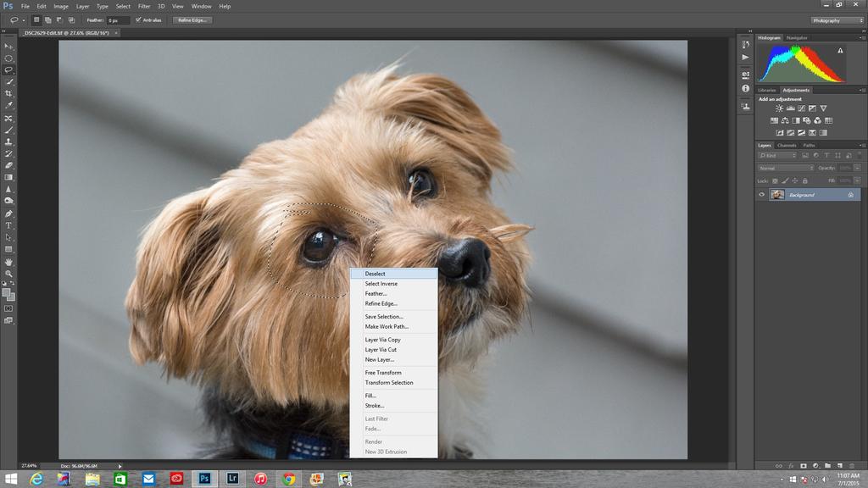This screenshot has width=868, height=488.
Task: Select the Horizontal Type tool
Action: pyautogui.click(x=8, y=225)
